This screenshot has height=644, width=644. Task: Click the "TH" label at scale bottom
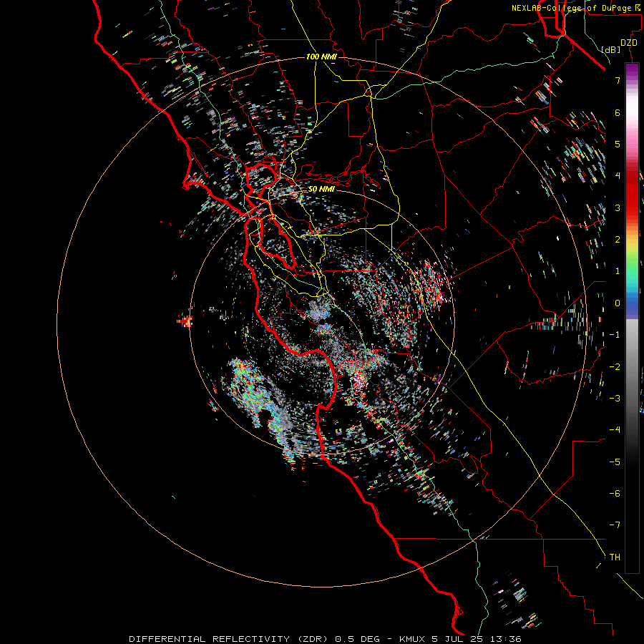tap(615, 557)
